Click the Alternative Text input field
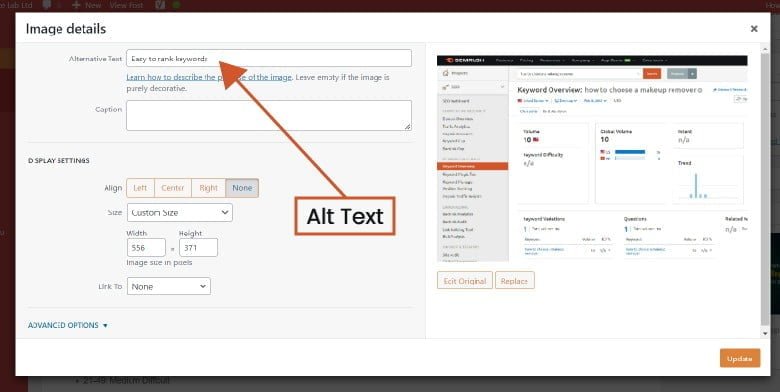Image resolution: width=780 pixels, height=392 pixels. coord(269,58)
